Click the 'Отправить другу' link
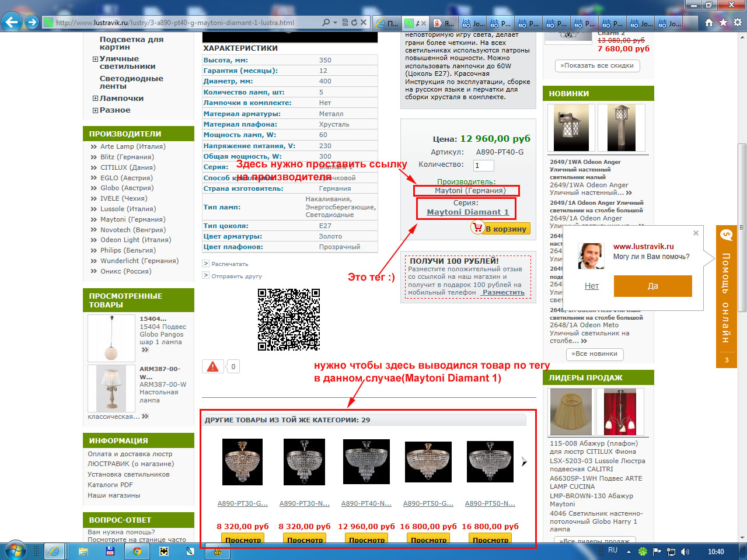 (x=237, y=276)
